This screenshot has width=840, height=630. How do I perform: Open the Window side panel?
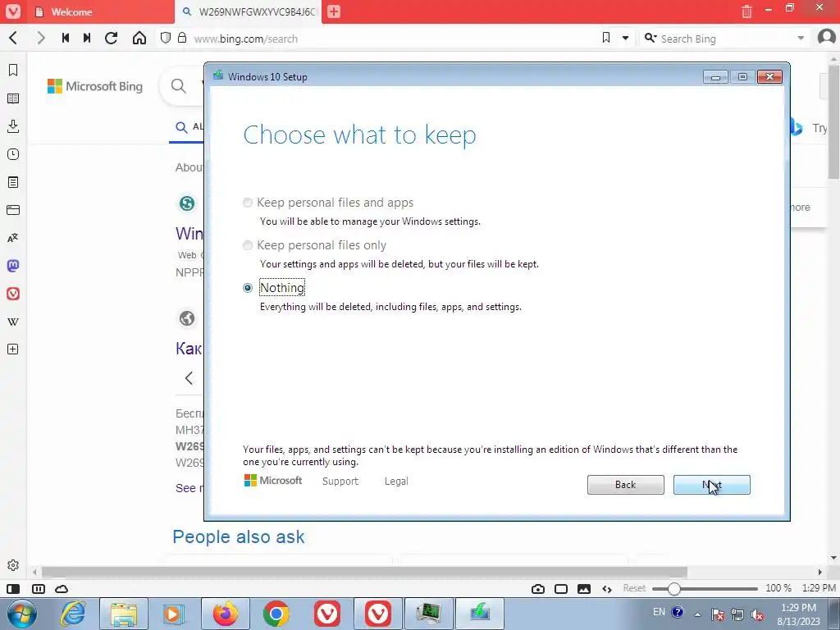(x=13, y=210)
